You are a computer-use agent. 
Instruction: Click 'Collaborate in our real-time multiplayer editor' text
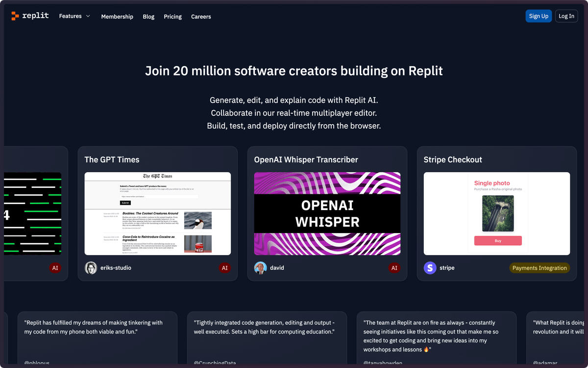pos(294,113)
